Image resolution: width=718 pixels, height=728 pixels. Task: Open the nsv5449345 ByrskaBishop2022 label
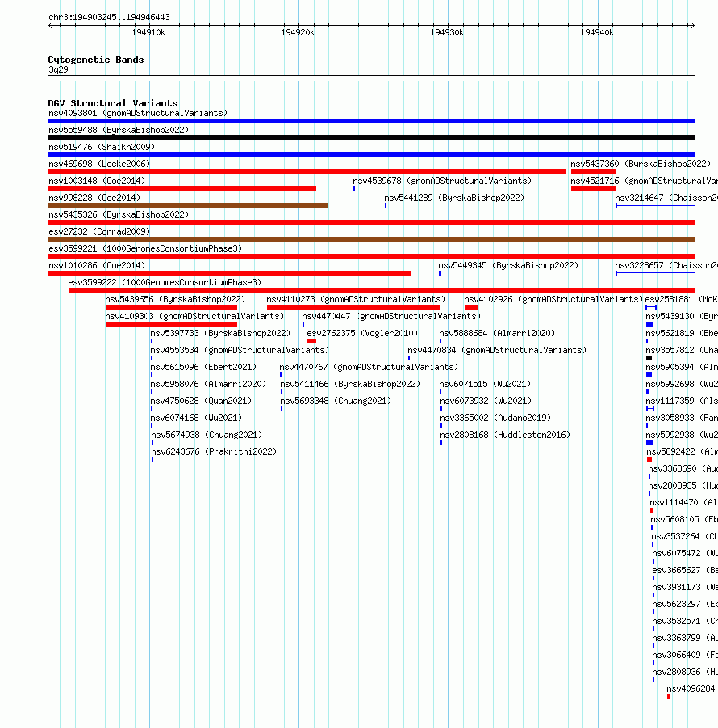point(508,265)
